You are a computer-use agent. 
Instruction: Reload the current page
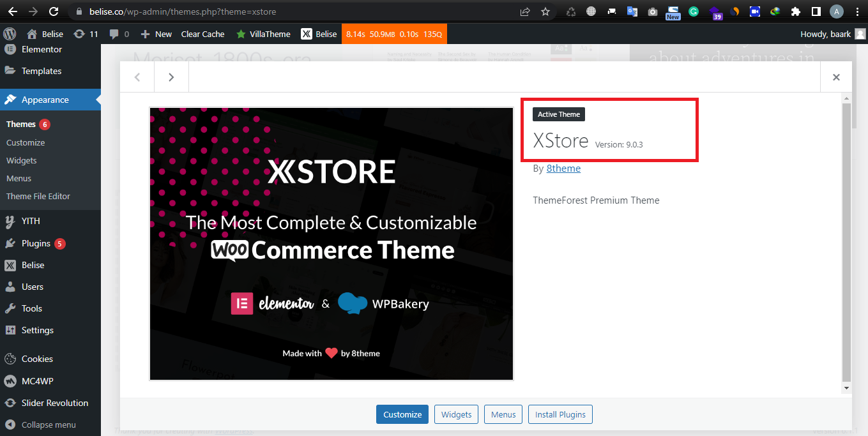[54, 11]
